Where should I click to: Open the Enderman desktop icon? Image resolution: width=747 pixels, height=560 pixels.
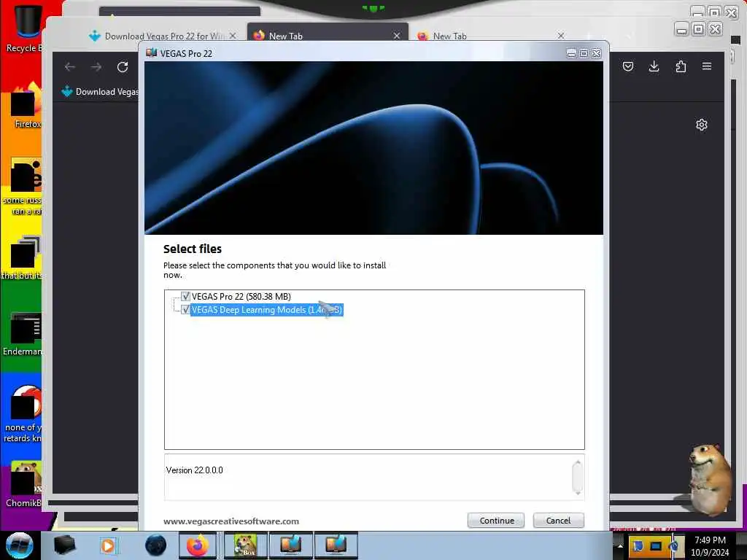tap(23, 333)
